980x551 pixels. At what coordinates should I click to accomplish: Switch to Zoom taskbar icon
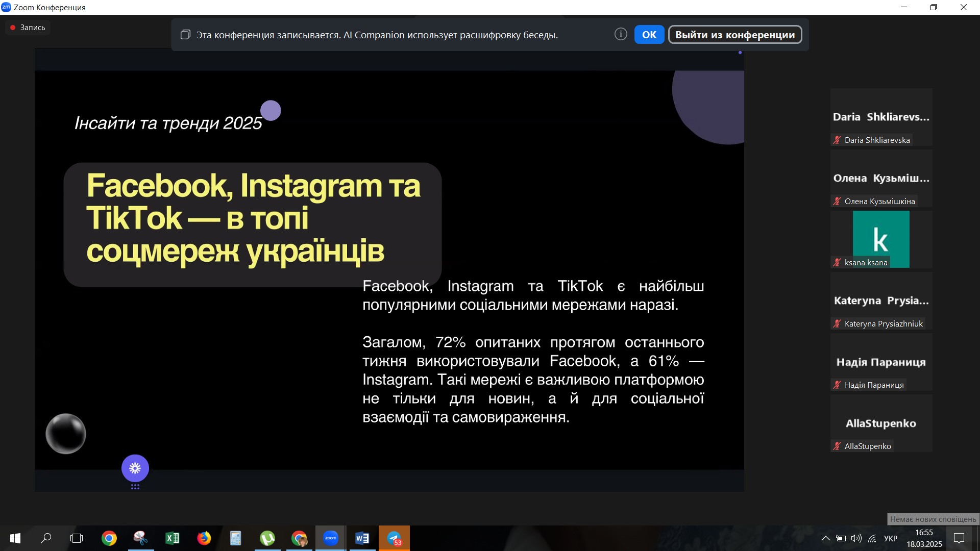click(331, 538)
